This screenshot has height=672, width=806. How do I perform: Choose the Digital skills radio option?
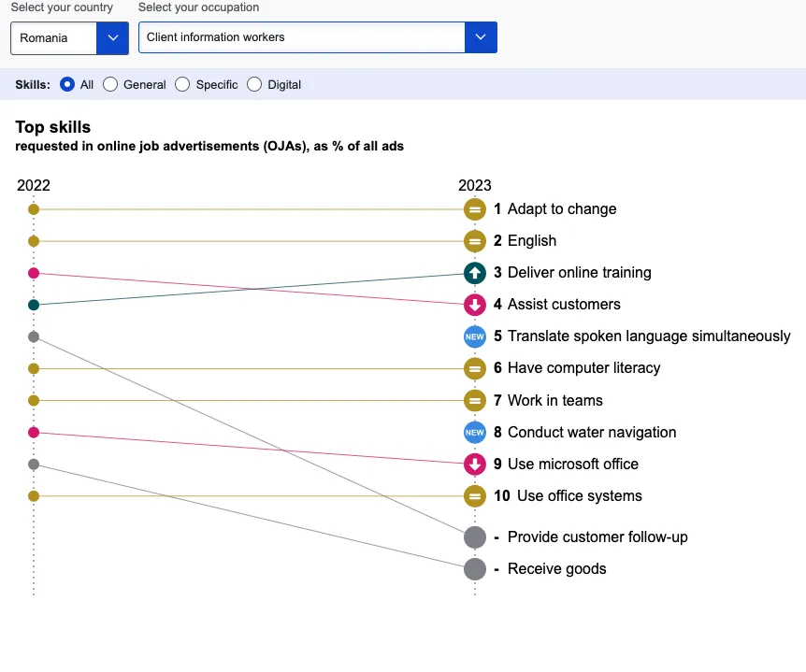coord(254,84)
